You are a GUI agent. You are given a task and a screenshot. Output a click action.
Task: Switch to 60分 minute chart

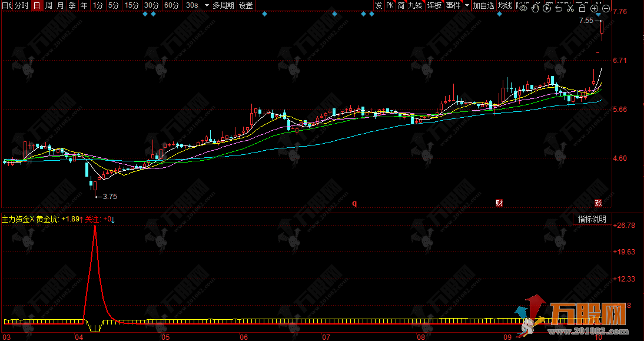pos(171,5)
